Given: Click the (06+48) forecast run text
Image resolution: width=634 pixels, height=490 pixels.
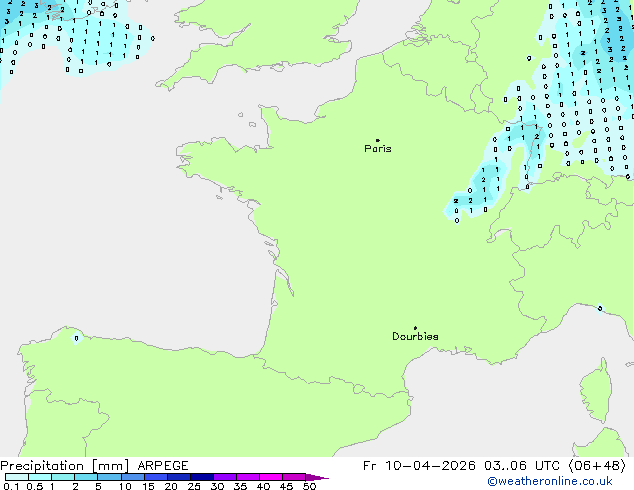Looking at the screenshot, I should (597, 466).
